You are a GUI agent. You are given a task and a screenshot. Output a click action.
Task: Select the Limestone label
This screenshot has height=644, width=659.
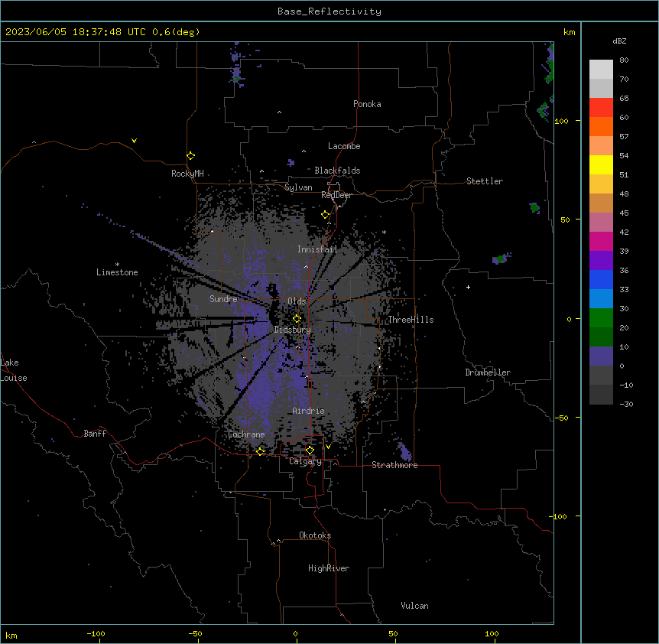click(117, 272)
